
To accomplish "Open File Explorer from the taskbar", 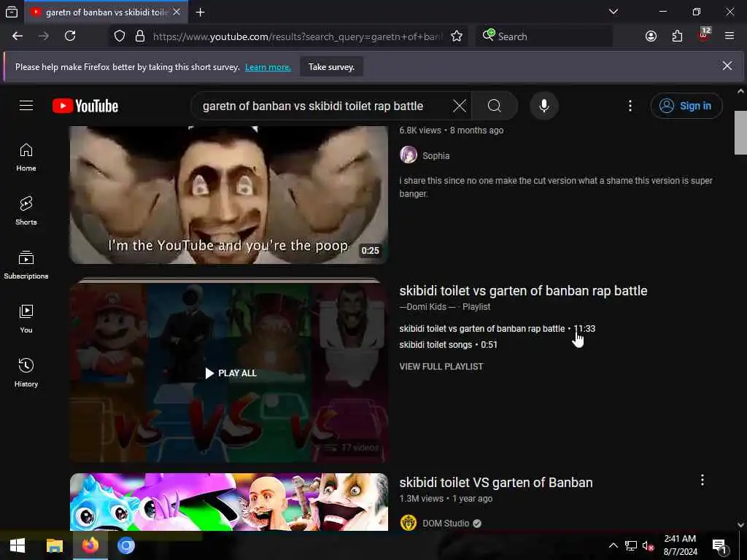I will 54,545.
